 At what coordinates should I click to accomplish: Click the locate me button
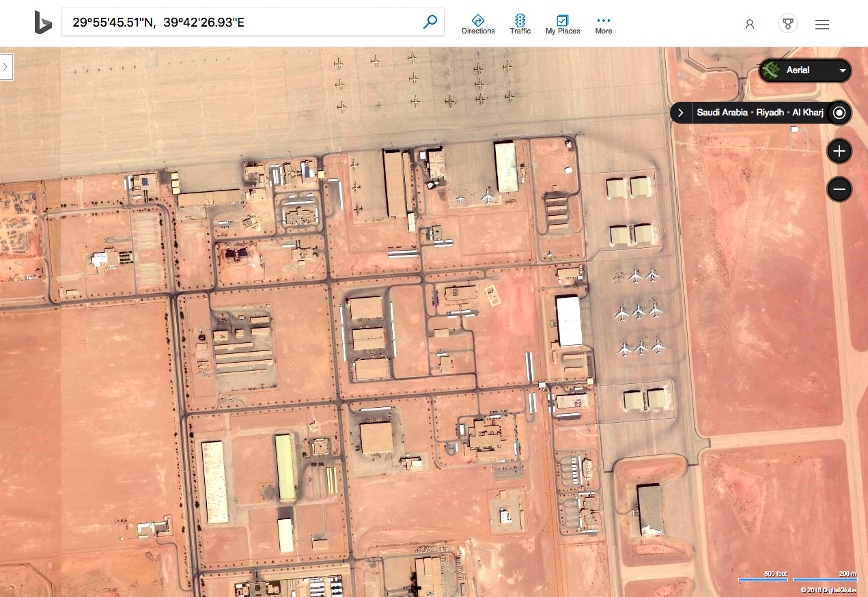click(x=839, y=113)
